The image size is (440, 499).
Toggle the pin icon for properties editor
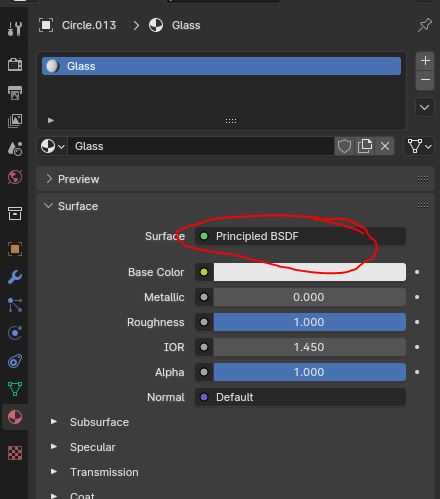point(425,25)
